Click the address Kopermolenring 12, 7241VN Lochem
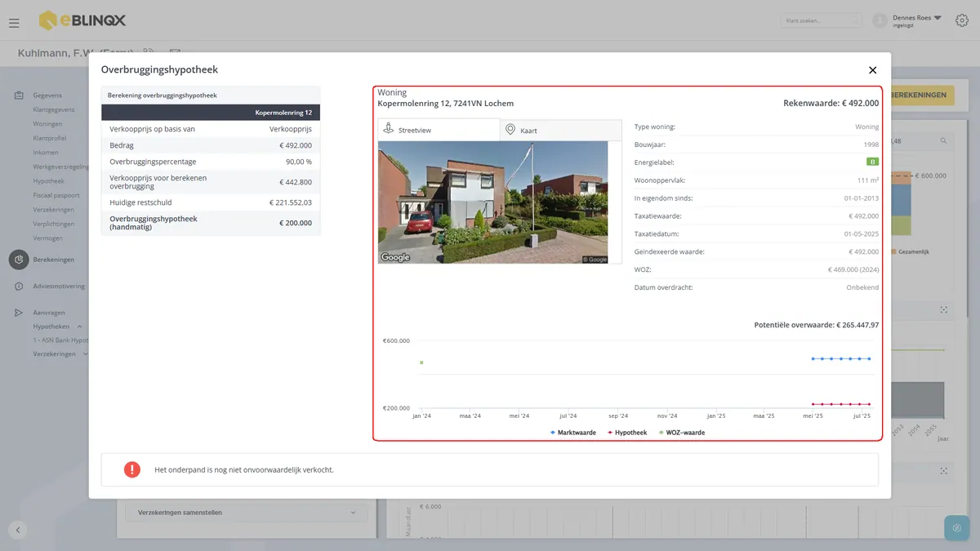Image resolution: width=980 pixels, height=551 pixels. click(446, 104)
